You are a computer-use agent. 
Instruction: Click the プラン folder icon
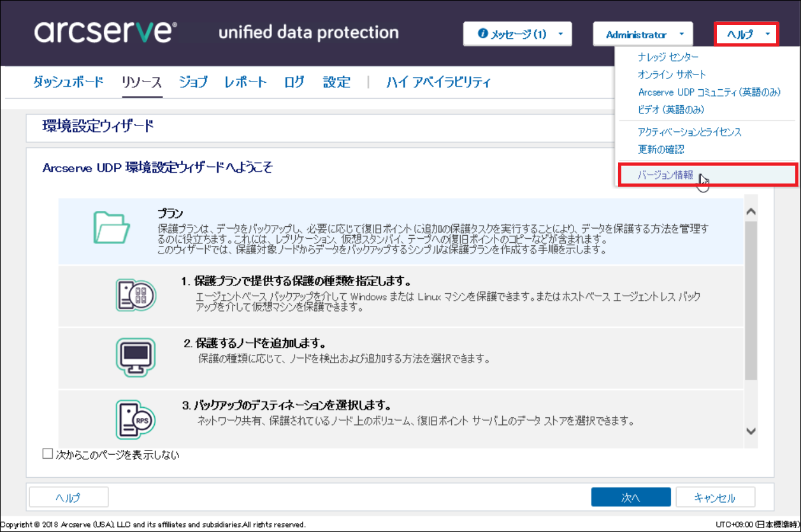pyautogui.click(x=112, y=228)
